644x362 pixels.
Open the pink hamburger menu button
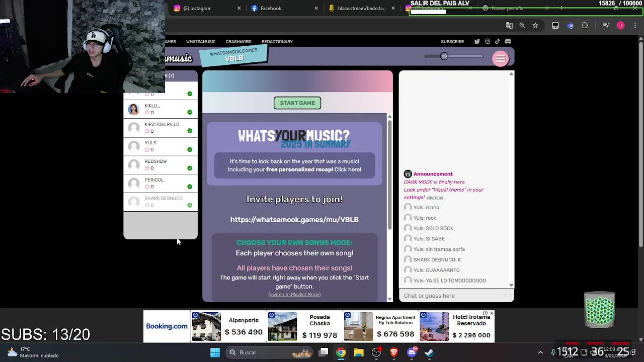pyautogui.click(x=500, y=59)
